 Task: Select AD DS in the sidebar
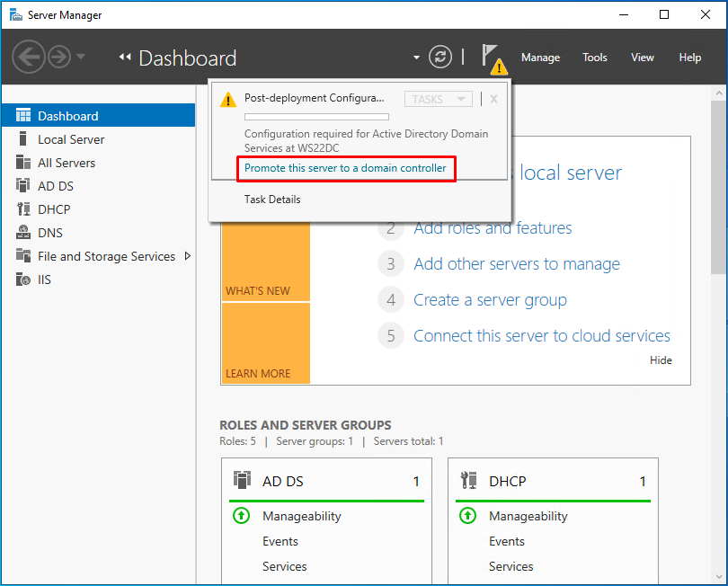coord(99,186)
